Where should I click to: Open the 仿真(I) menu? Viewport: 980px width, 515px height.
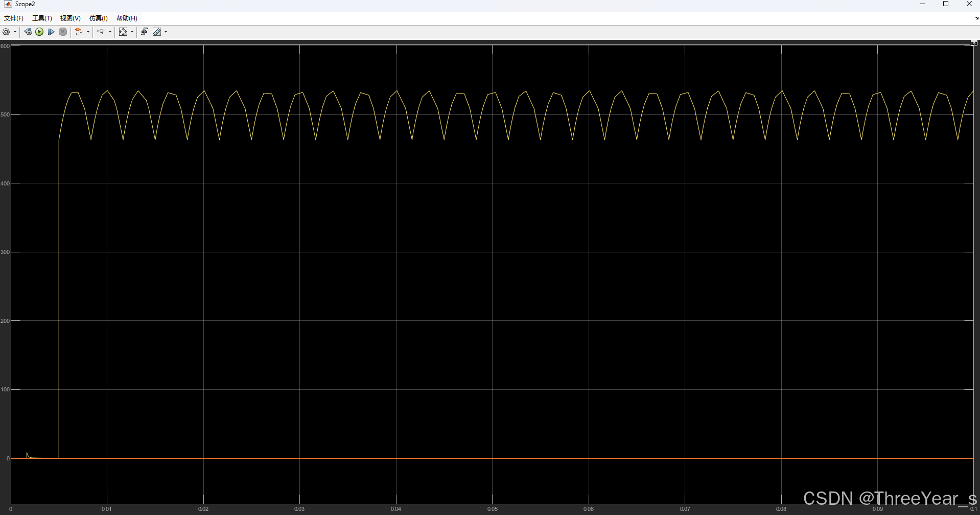point(98,18)
